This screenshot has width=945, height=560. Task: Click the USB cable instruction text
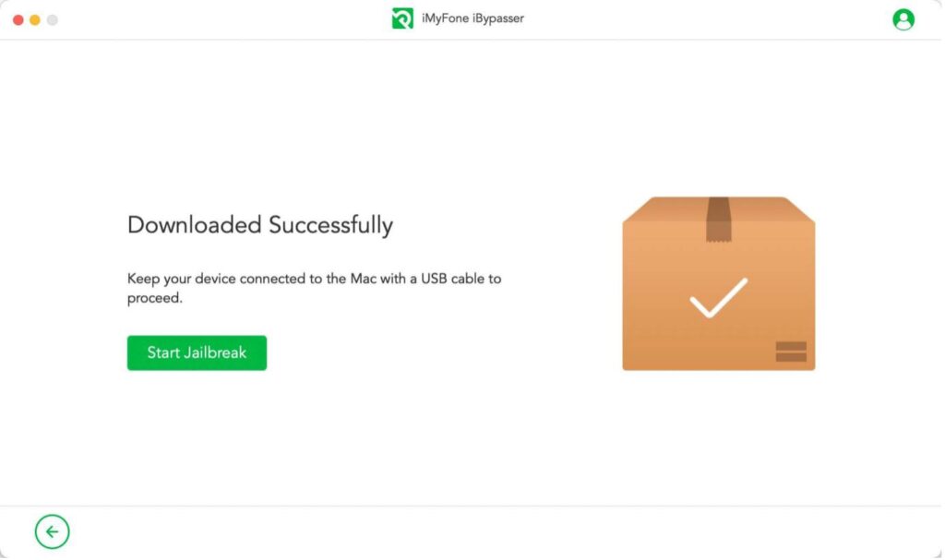click(x=314, y=288)
